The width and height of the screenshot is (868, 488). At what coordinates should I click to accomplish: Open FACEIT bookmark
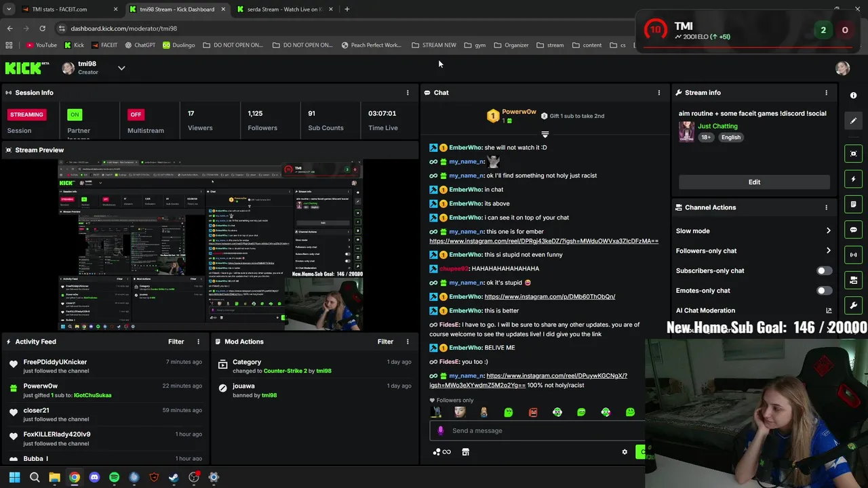click(103, 45)
